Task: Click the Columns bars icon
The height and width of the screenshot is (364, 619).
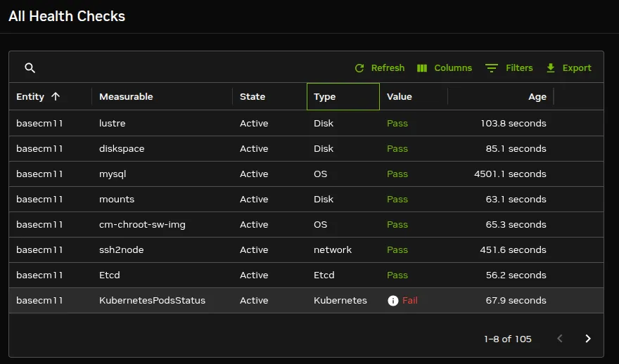Action: click(422, 68)
